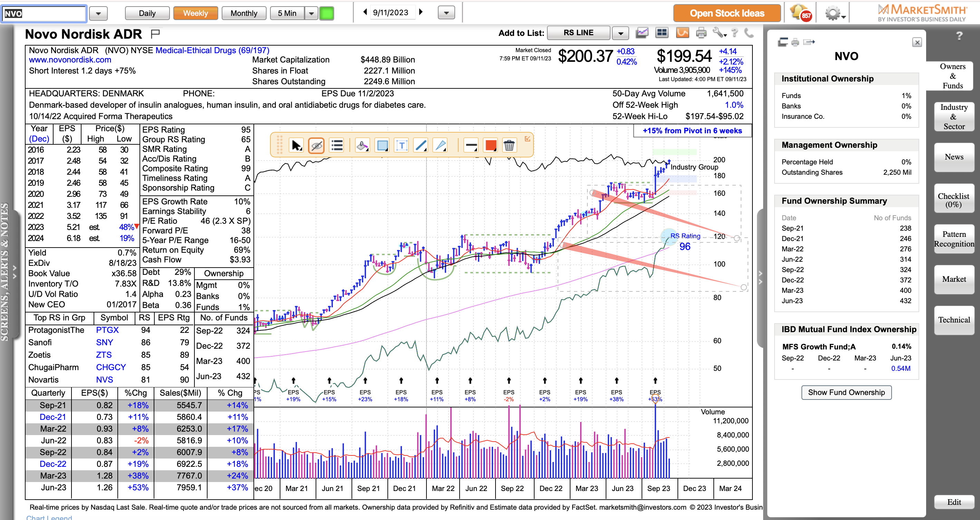
Task: Open the Technical tab
Action: tap(954, 320)
